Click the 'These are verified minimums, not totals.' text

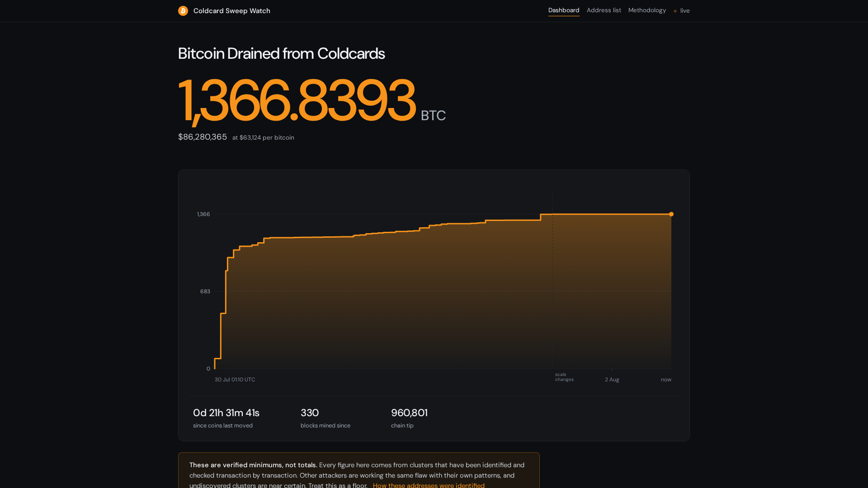[253, 465]
